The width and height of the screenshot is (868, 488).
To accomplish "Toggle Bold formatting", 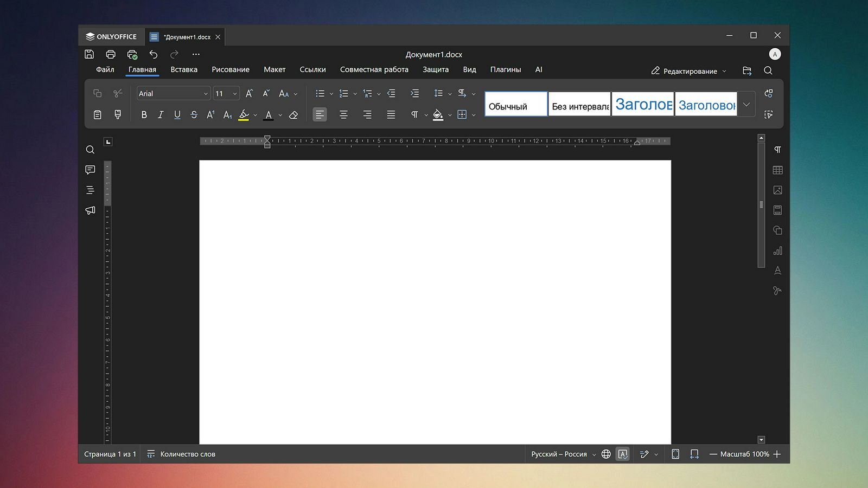I will [144, 115].
